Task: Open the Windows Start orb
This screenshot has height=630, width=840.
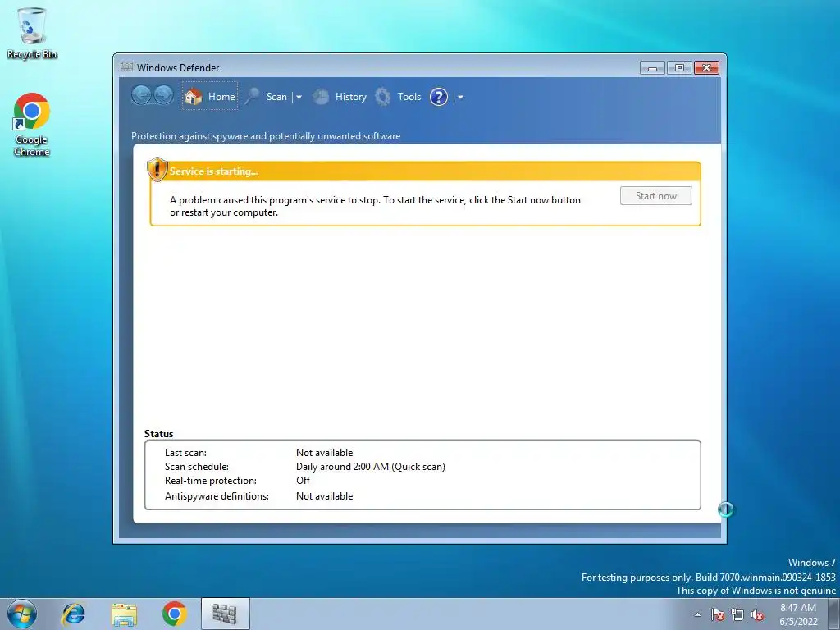Action: point(22,614)
